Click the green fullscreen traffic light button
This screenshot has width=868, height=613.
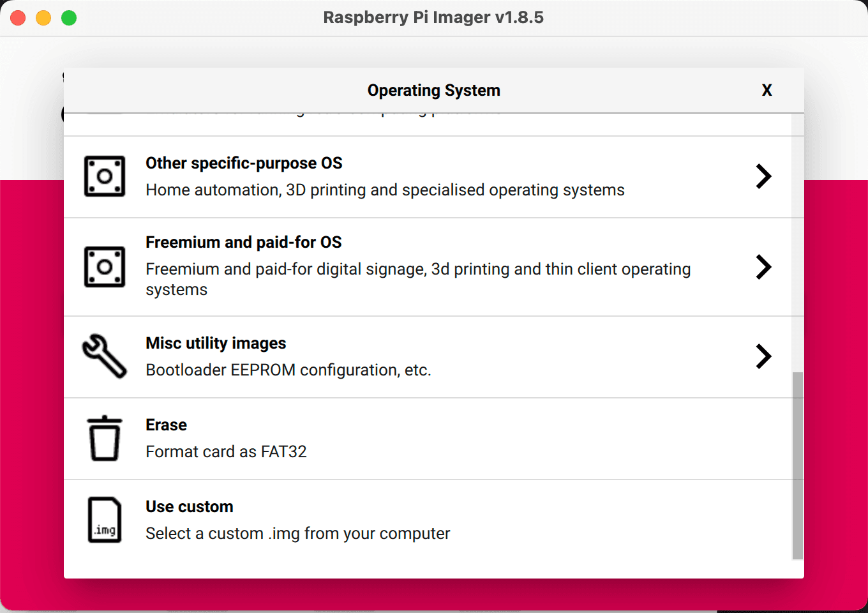68,17
